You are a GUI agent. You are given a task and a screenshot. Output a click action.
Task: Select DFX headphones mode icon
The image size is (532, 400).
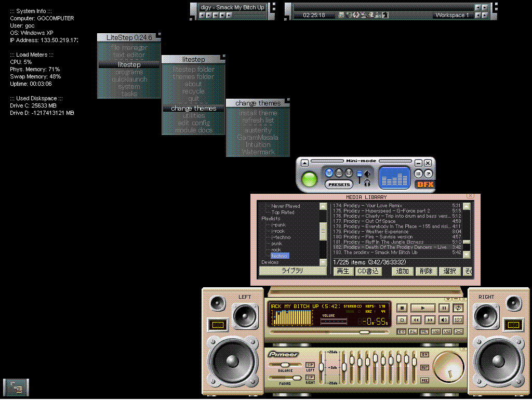[367, 183]
